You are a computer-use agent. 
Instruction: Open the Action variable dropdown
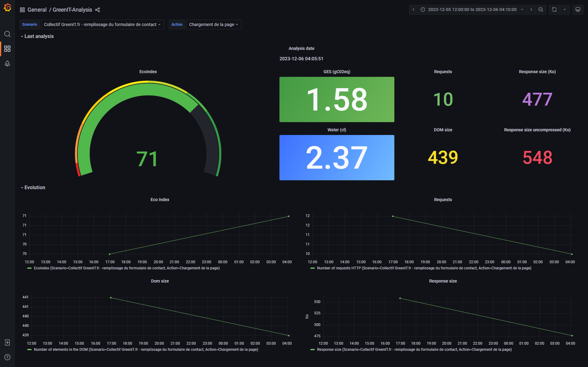[214, 24]
